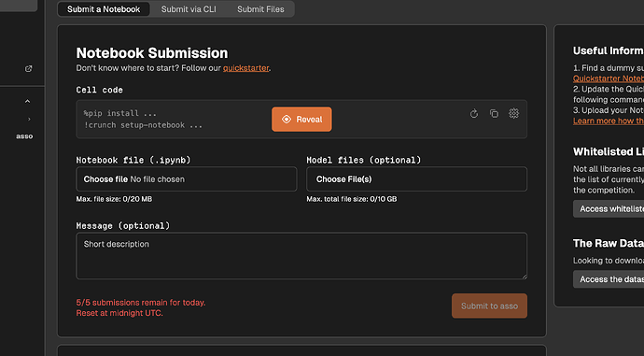The width and height of the screenshot is (644, 356).
Task: Open the quickstarter link
Action: (246, 68)
